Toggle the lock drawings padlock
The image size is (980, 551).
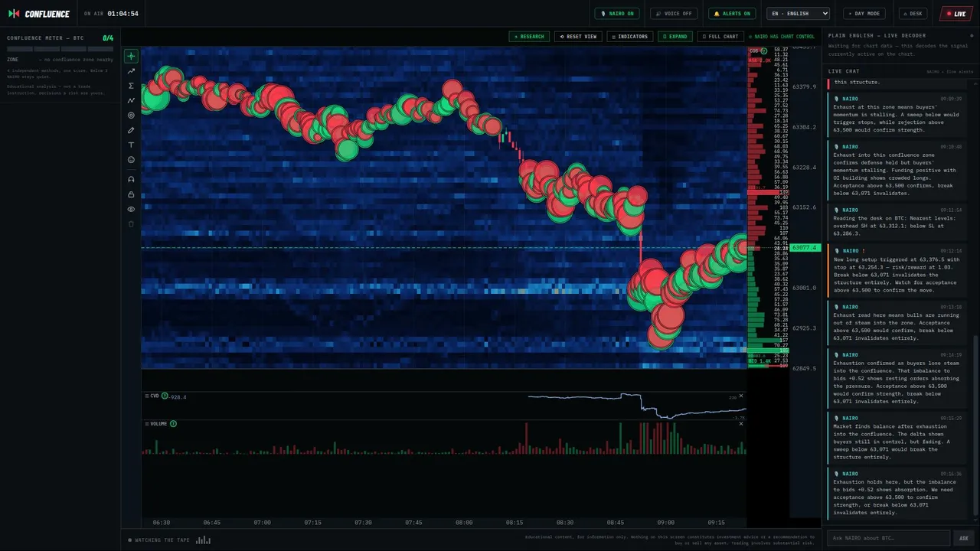[x=131, y=194]
